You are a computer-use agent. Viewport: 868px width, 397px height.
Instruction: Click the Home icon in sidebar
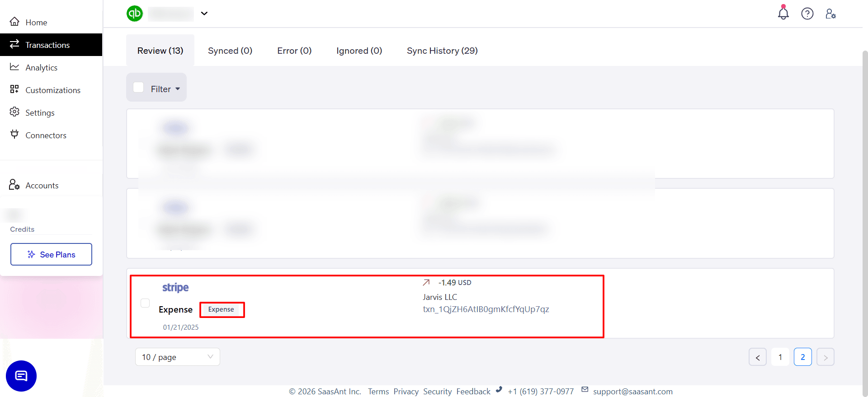14,22
